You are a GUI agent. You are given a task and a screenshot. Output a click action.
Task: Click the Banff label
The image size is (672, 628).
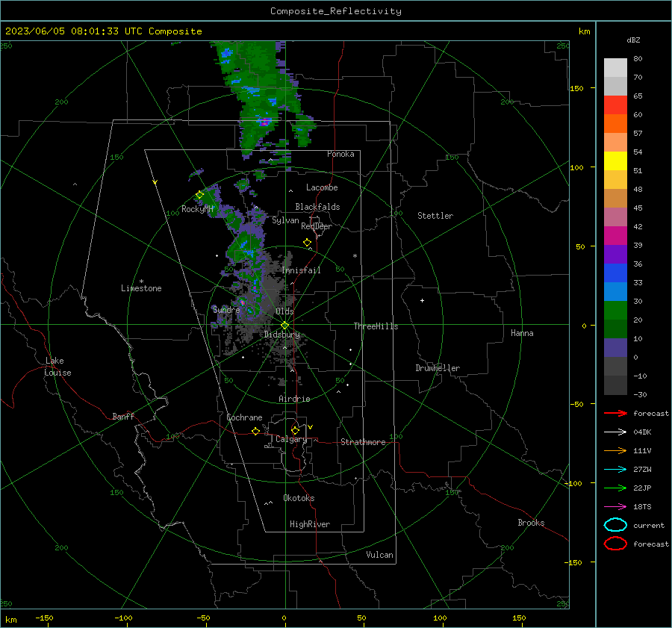tap(123, 417)
